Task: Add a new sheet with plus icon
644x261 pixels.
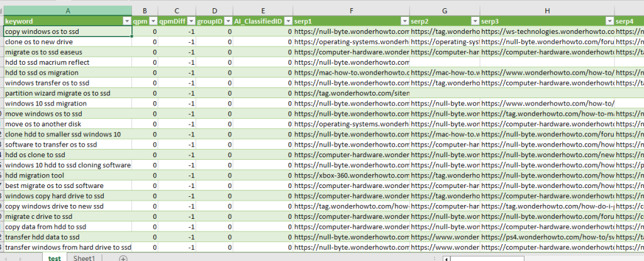Action: [x=123, y=258]
